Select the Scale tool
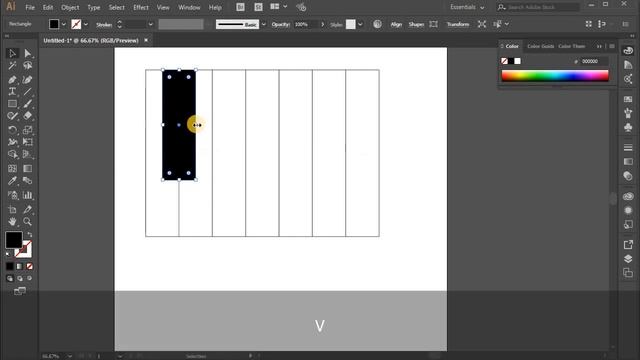Viewport: 640px width, 360px height. coord(27,130)
